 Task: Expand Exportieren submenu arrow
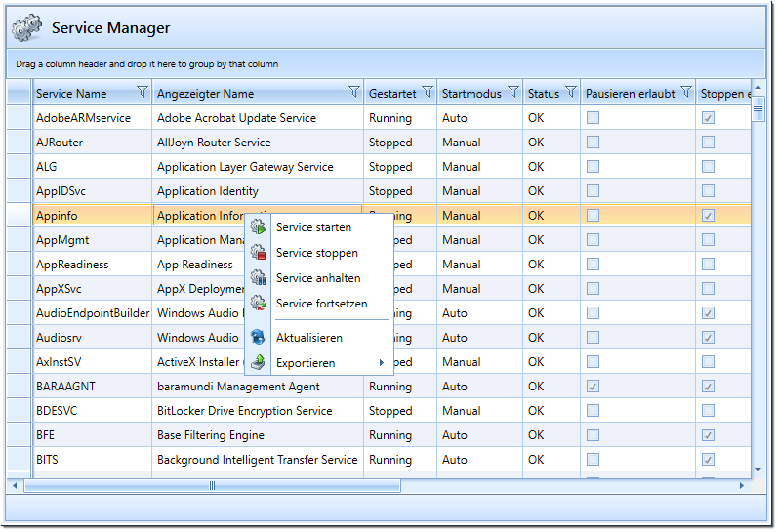381,363
